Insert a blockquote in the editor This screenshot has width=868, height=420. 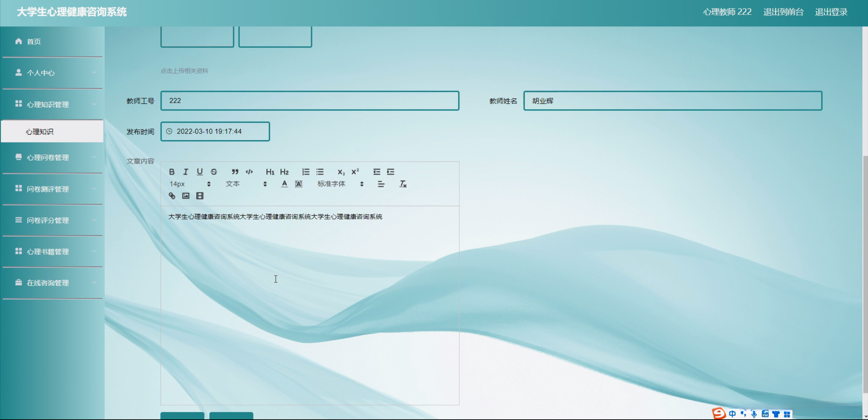(235, 172)
